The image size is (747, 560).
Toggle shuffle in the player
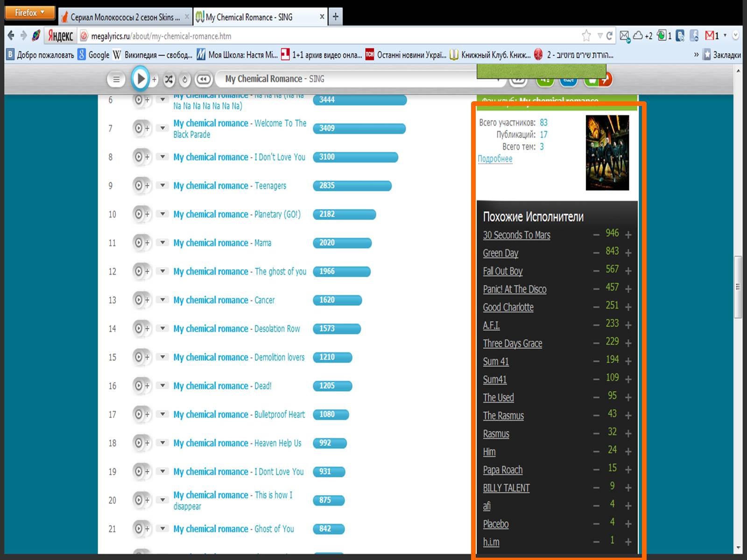(169, 79)
